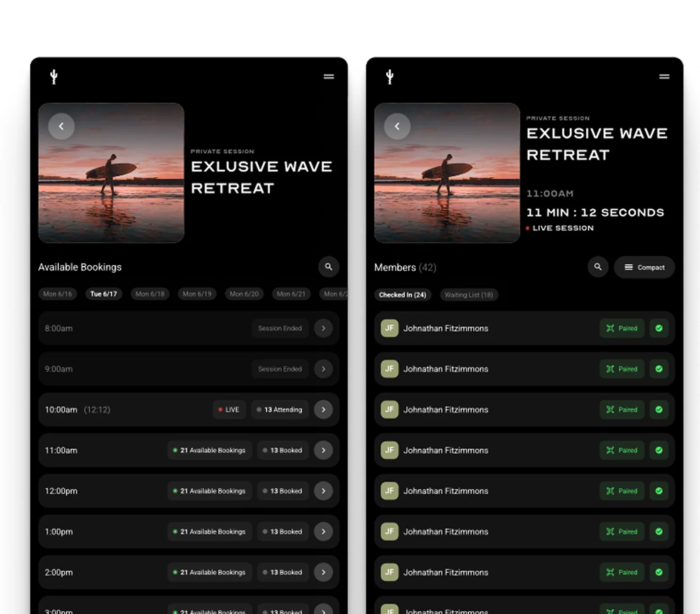The height and width of the screenshot is (614, 700).
Task: Click 13 Booked on 11:00am row
Action: [x=283, y=450]
